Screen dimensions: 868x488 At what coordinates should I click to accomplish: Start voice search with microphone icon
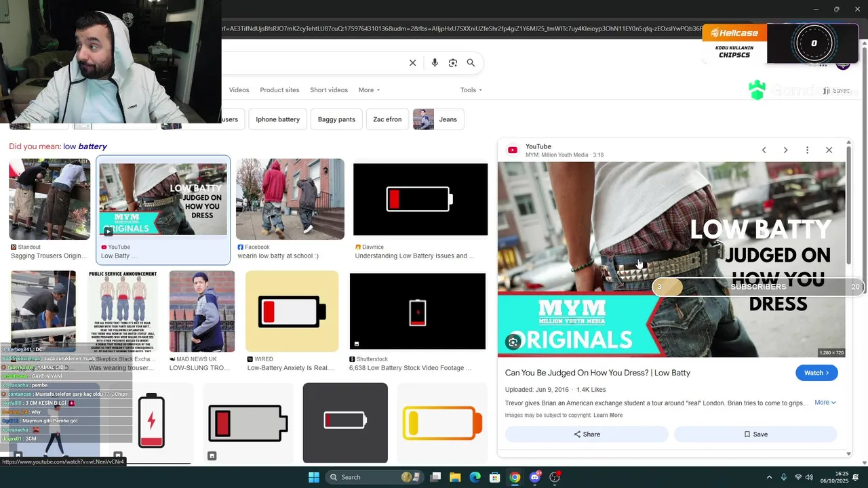click(x=435, y=63)
